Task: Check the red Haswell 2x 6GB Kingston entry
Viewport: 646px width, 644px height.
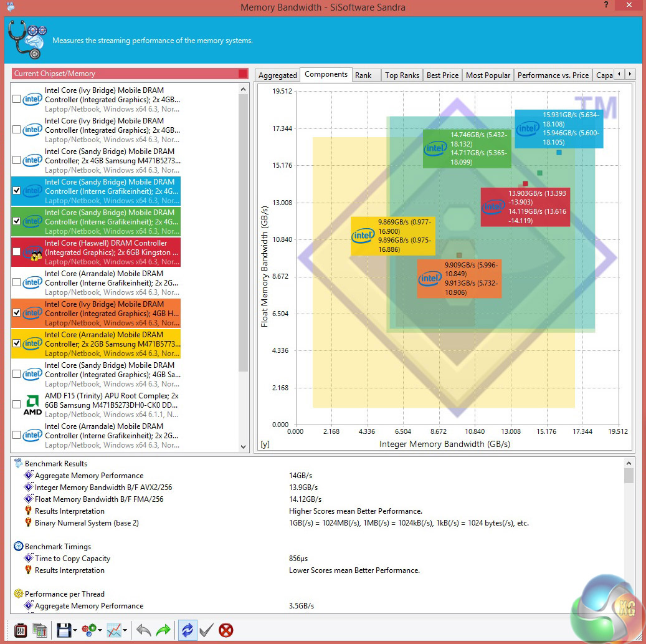Action: (16, 252)
